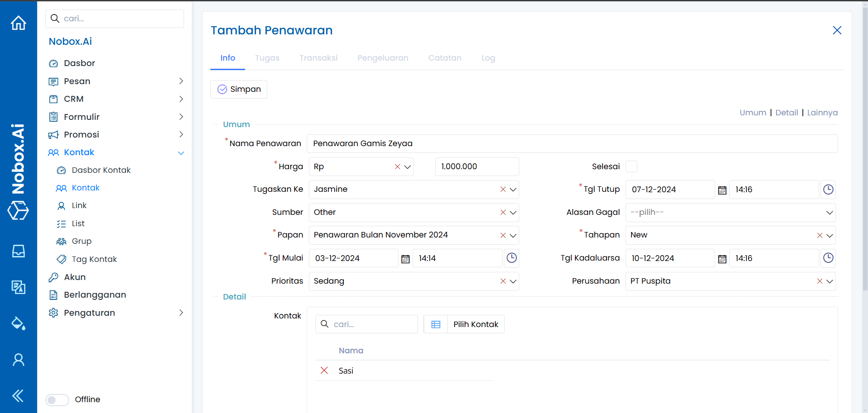
Task: Open the Tahapan dropdown showing New
Action: 830,235
